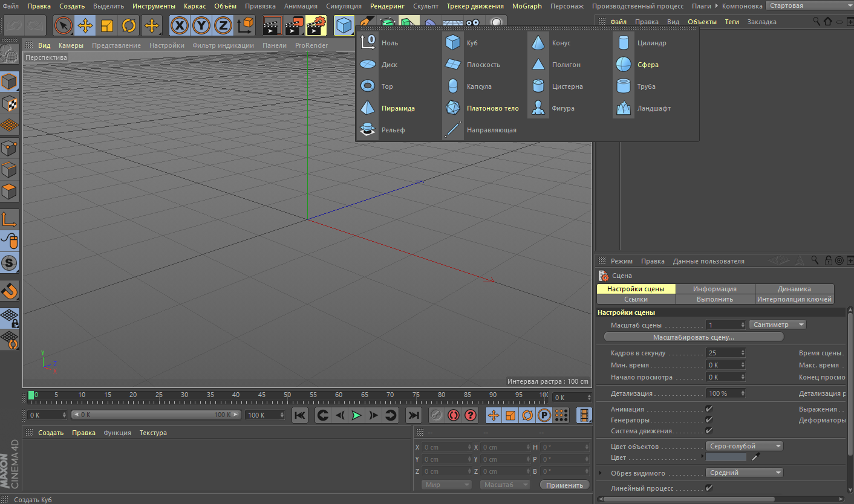
Task: Expand the Обрез видимого disclosure triangle
Action: (600, 473)
